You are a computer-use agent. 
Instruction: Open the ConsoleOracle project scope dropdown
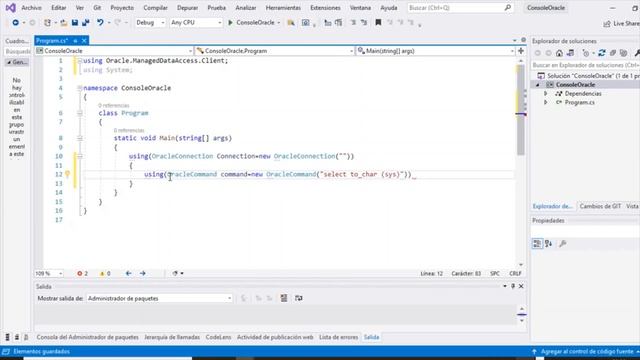[114, 51]
